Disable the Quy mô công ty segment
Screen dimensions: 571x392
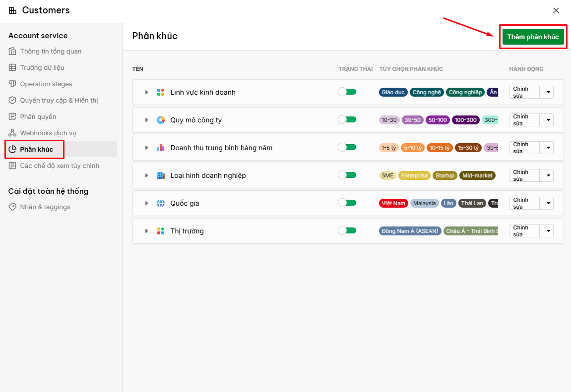pyautogui.click(x=347, y=119)
